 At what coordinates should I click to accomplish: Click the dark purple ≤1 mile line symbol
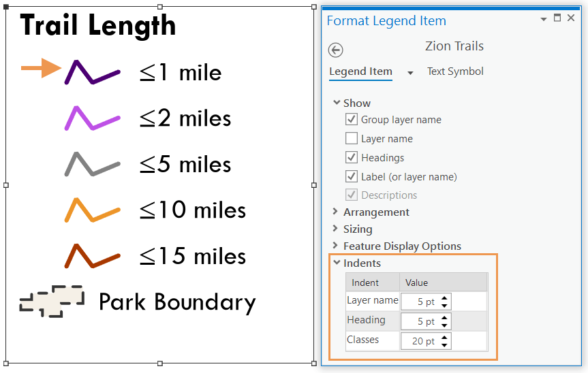pyautogui.click(x=92, y=72)
